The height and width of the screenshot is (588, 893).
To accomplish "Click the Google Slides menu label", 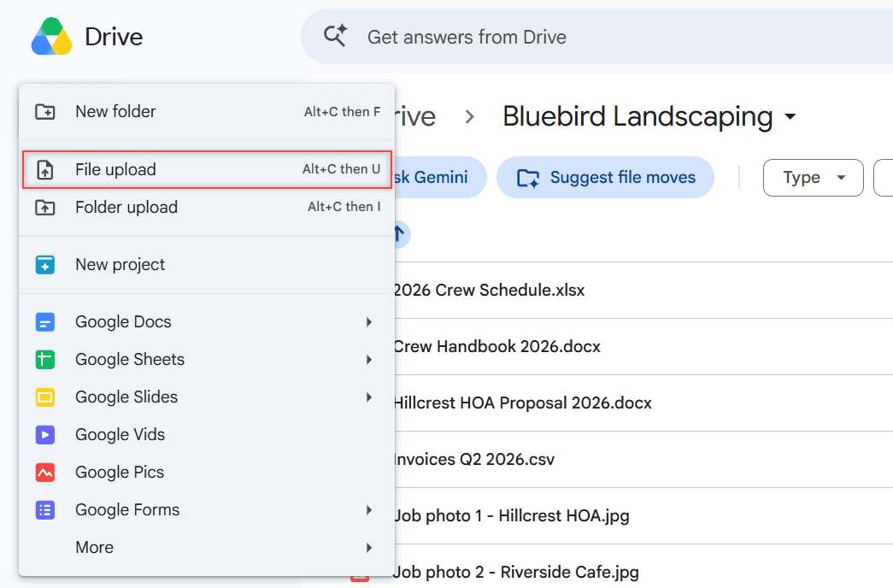I will (126, 397).
